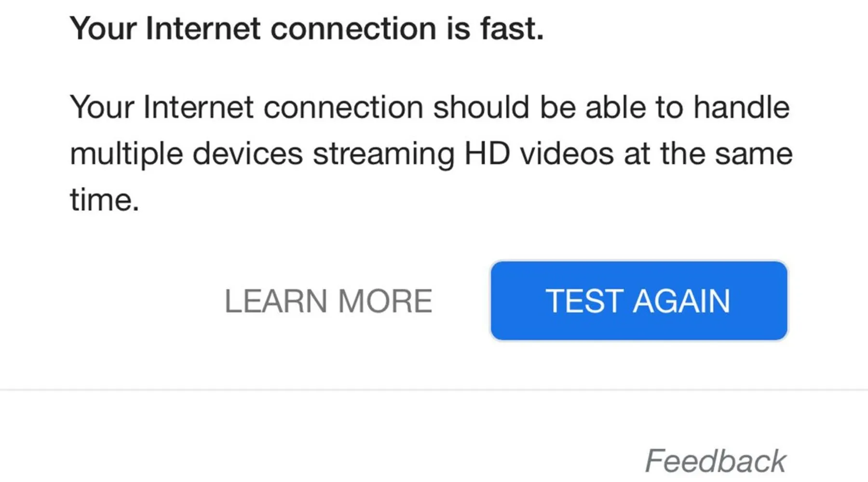Click the bold 'Your Internet connection is fast' heading
The image size is (868, 482).
pos(307,29)
